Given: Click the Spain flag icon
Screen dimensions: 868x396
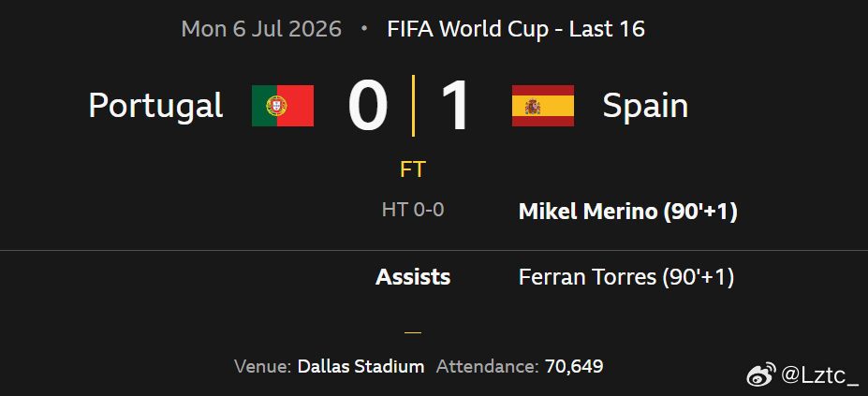Looking at the screenshot, I should click(542, 106).
